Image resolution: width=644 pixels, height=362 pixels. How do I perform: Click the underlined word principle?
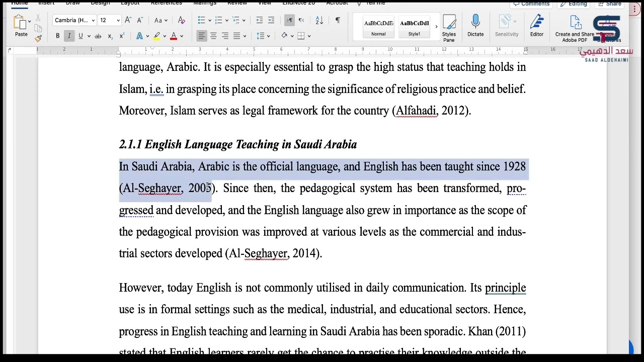[x=505, y=288]
